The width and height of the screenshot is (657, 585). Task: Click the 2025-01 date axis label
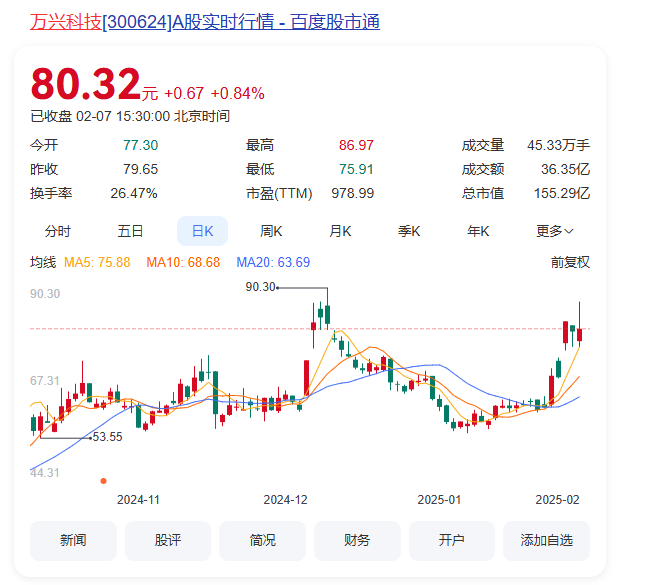click(x=439, y=500)
